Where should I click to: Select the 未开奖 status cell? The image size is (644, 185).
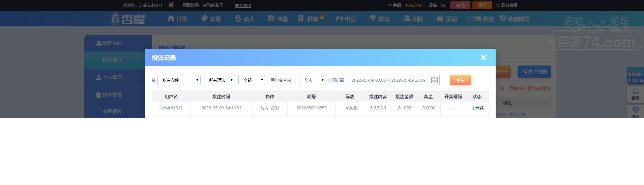pyautogui.click(x=477, y=108)
